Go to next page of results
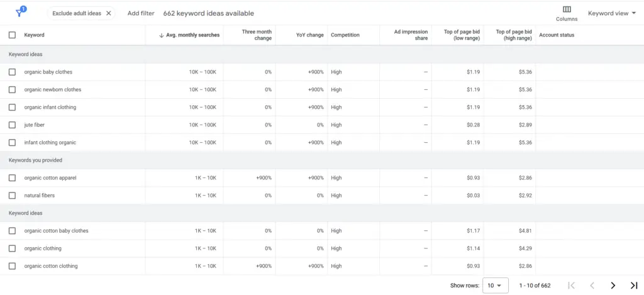This screenshot has height=295, width=644. [613, 285]
